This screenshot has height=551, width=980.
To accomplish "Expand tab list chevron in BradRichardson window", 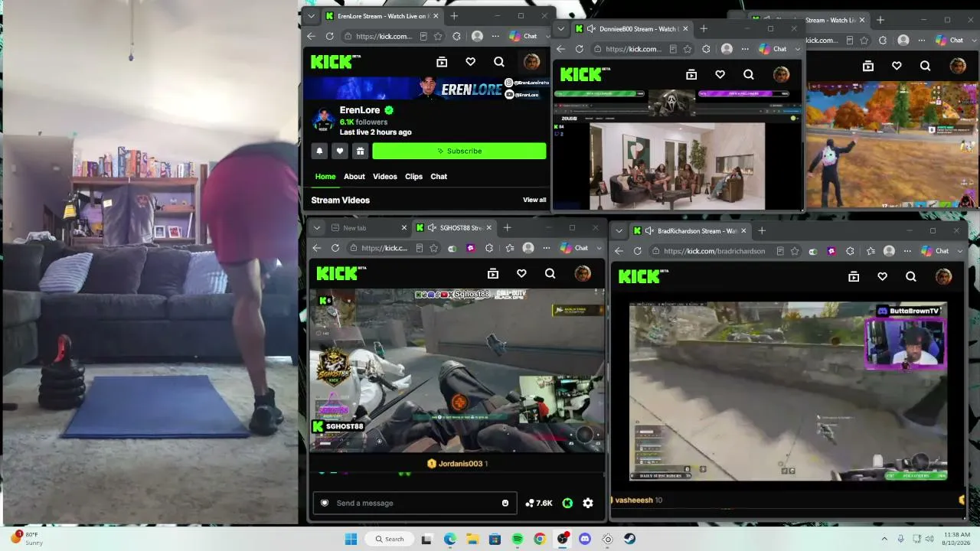I will (619, 231).
